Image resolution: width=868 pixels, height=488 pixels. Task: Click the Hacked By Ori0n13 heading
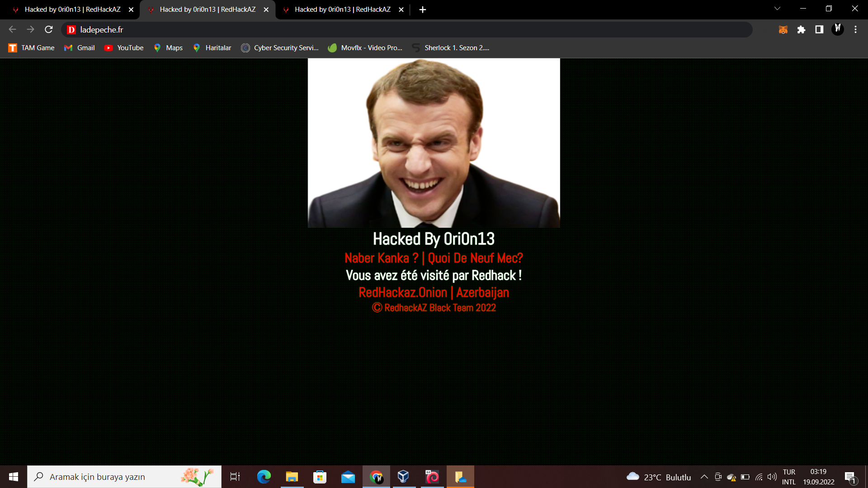pos(434,239)
